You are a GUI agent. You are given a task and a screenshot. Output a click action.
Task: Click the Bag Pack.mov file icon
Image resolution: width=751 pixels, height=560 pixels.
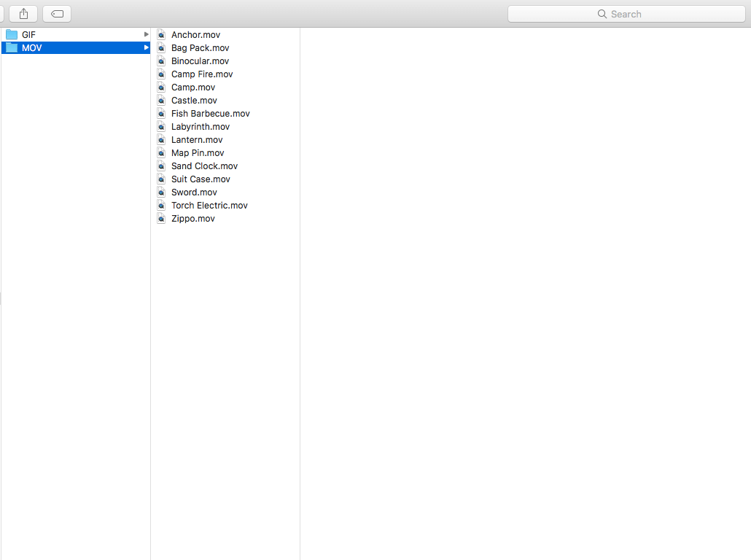161,48
